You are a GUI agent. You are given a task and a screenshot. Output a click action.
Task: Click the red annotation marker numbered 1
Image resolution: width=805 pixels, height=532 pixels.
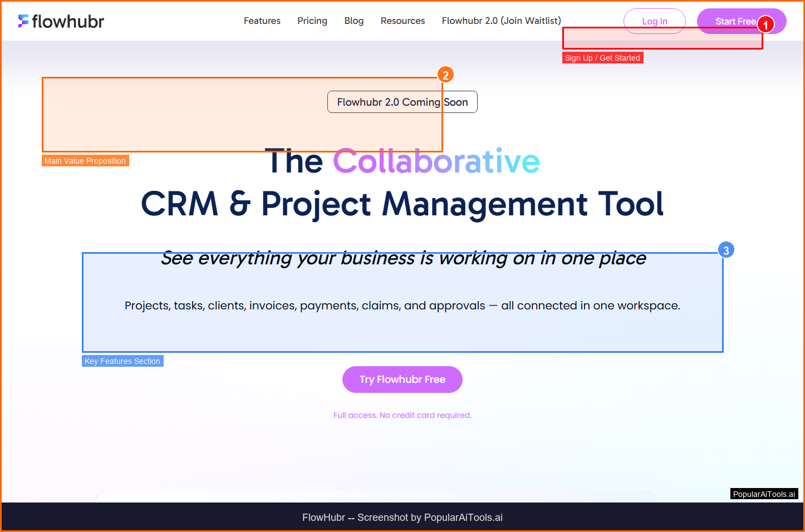click(x=765, y=25)
